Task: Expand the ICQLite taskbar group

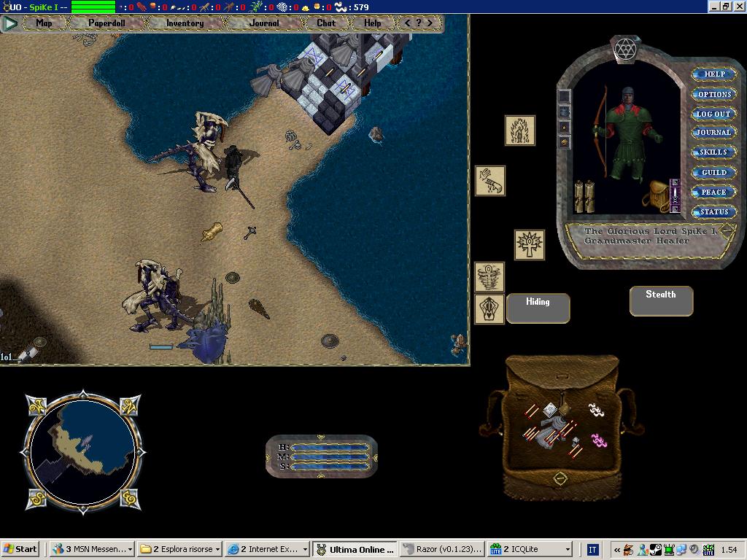Action: click(530, 549)
